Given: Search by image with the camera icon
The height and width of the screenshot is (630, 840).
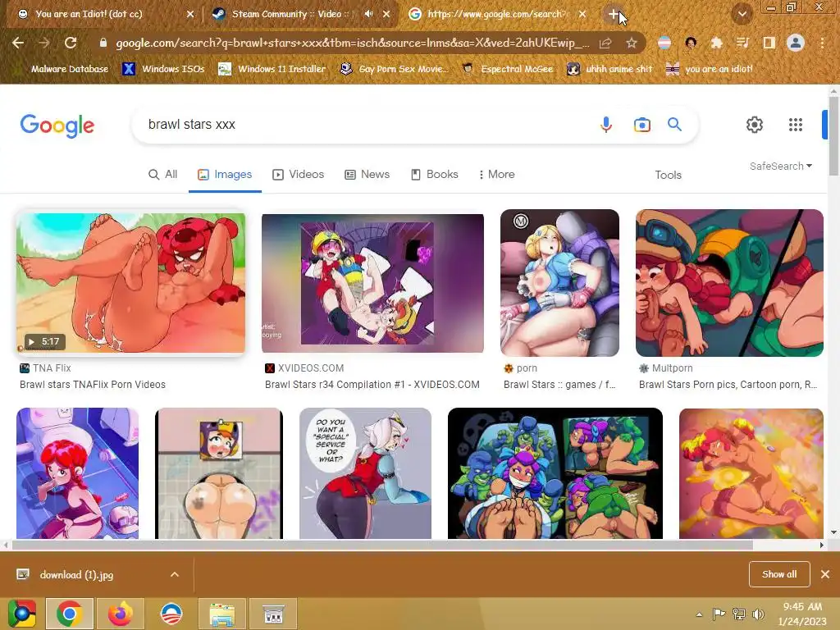Looking at the screenshot, I should 641,125.
